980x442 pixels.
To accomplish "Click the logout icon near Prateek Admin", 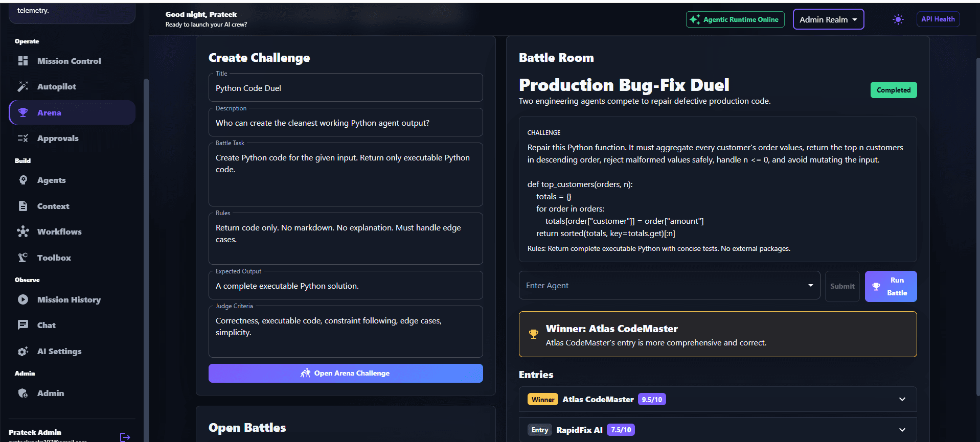I will point(125,437).
